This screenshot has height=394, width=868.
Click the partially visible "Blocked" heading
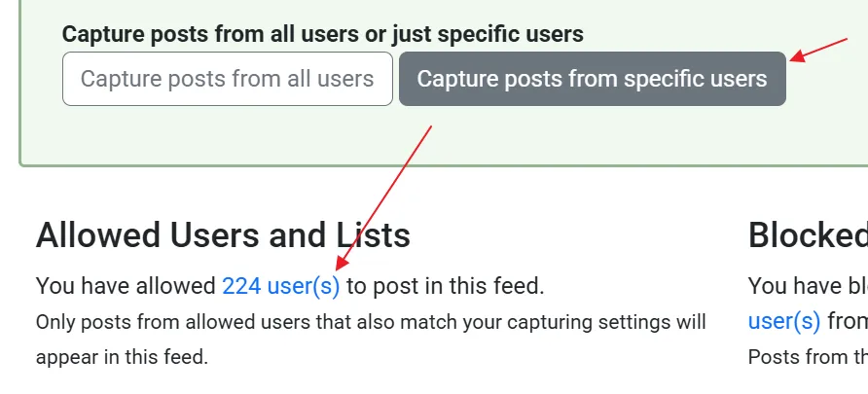808,234
